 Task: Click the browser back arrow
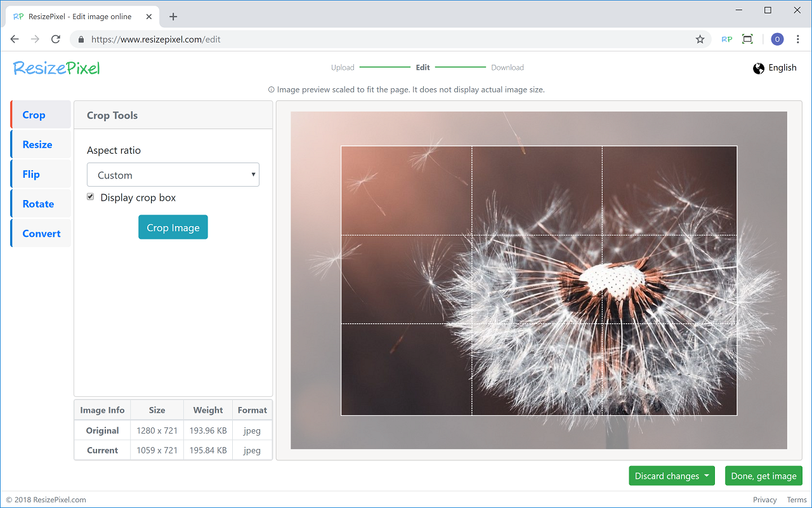15,39
